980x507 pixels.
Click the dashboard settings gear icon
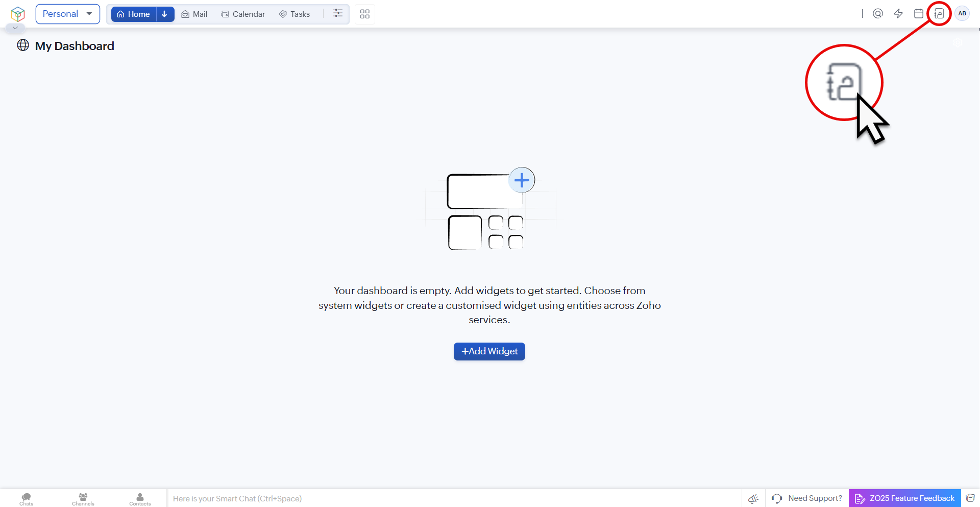point(958,43)
